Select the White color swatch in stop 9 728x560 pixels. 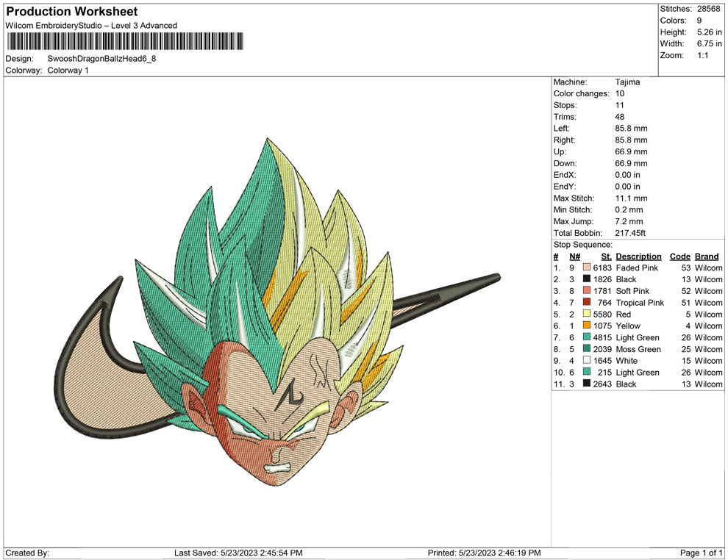pyautogui.click(x=587, y=360)
